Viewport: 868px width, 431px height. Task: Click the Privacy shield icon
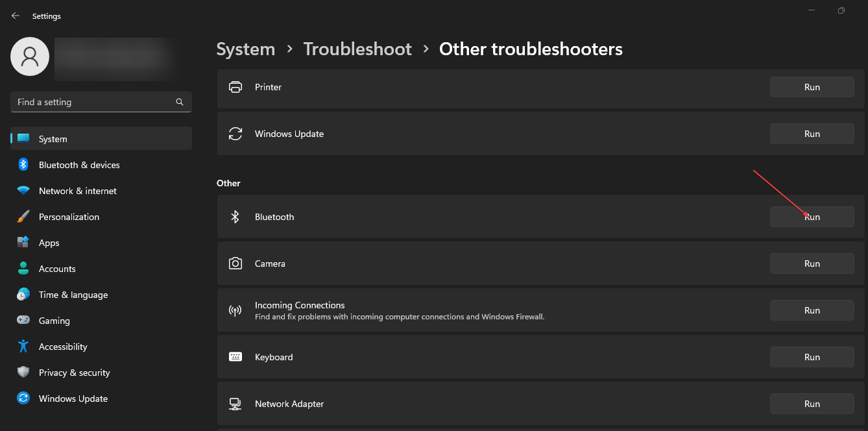[x=23, y=373]
